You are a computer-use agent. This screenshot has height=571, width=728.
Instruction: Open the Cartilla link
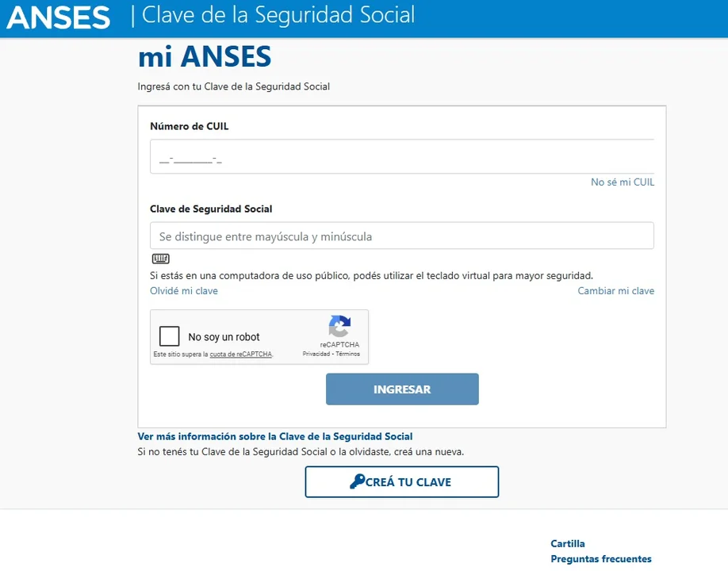click(x=568, y=543)
